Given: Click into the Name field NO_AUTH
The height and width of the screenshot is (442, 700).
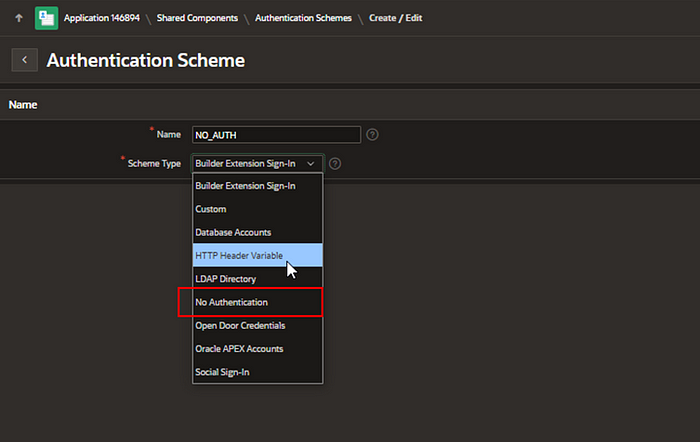Looking at the screenshot, I should click(276, 135).
